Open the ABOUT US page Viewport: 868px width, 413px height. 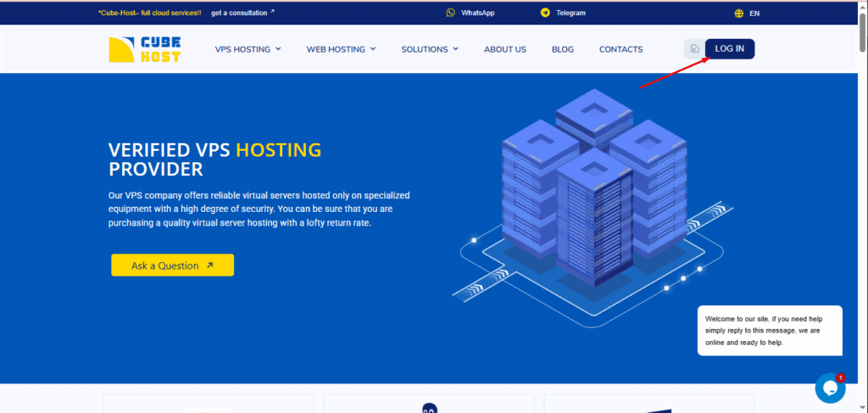(x=505, y=49)
